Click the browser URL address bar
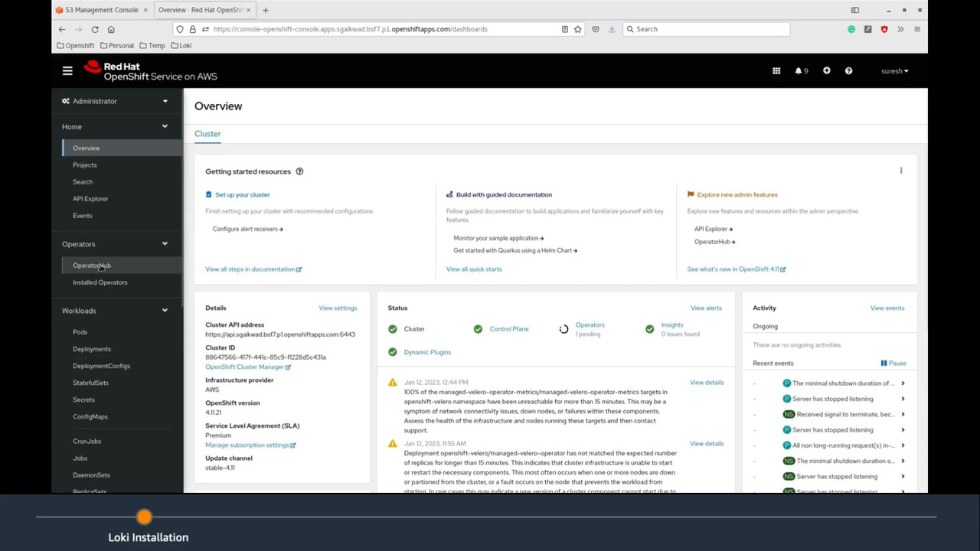980x551 pixels. click(383, 29)
